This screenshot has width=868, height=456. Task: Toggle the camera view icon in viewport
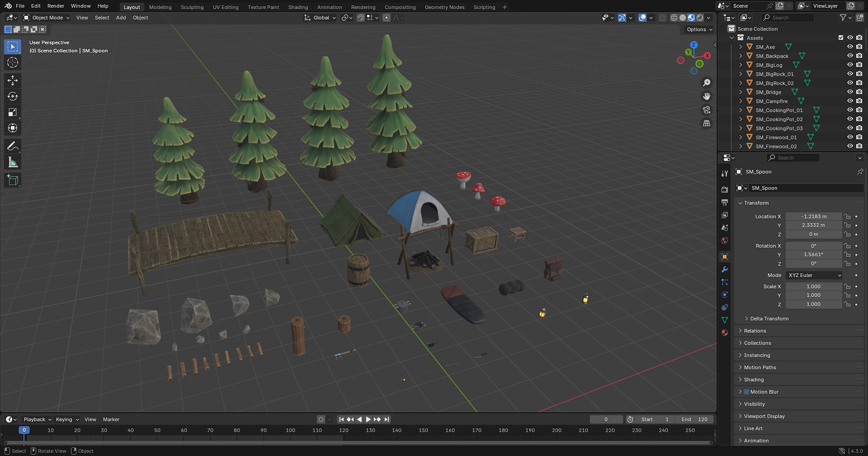tap(707, 110)
